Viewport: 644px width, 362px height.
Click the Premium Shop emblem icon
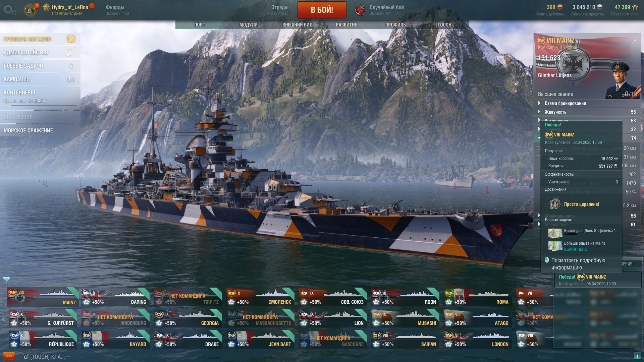[71, 39]
